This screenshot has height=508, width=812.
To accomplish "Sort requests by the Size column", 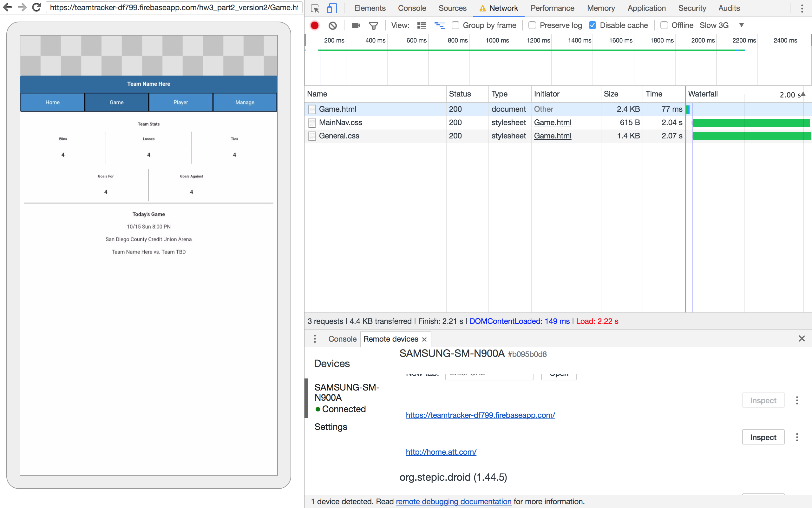I will point(622,94).
